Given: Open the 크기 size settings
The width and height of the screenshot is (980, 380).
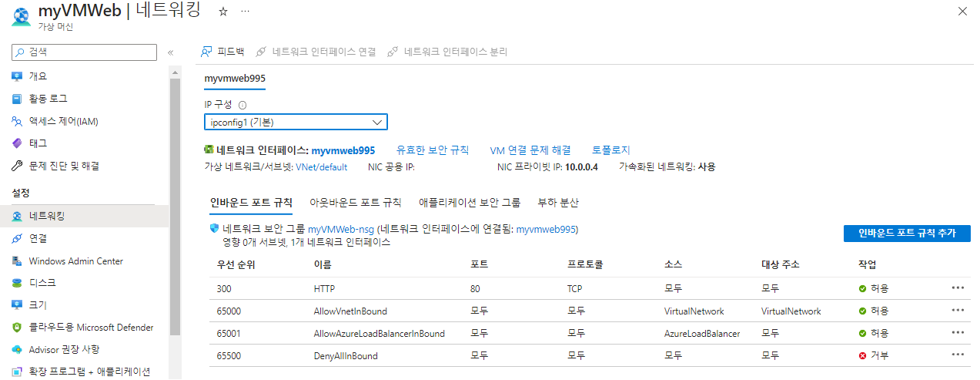Looking at the screenshot, I should pyautogui.click(x=38, y=305).
